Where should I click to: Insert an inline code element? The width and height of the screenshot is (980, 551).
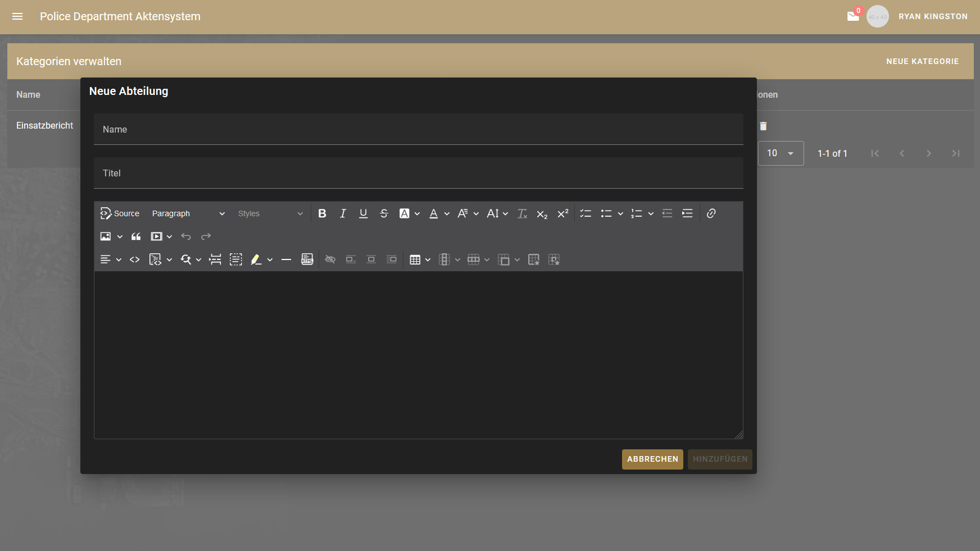tap(135, 259)
